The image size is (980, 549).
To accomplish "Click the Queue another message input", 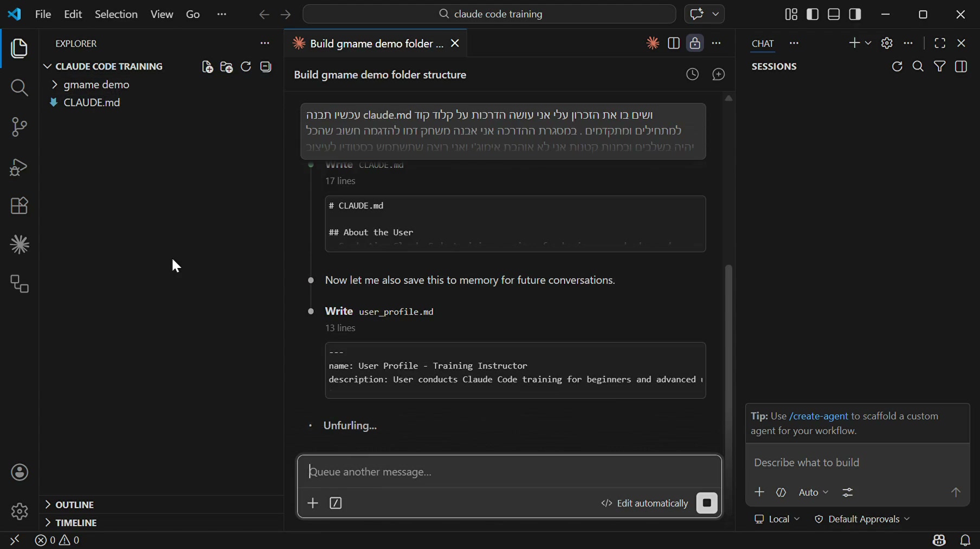I will point(510,472).
